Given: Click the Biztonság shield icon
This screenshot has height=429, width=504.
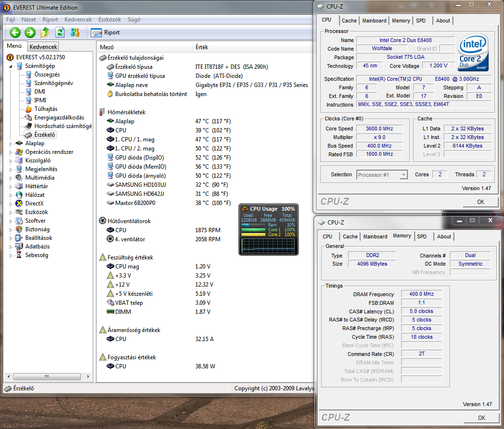Looking at the screenshot, I should tap(19, 229).
